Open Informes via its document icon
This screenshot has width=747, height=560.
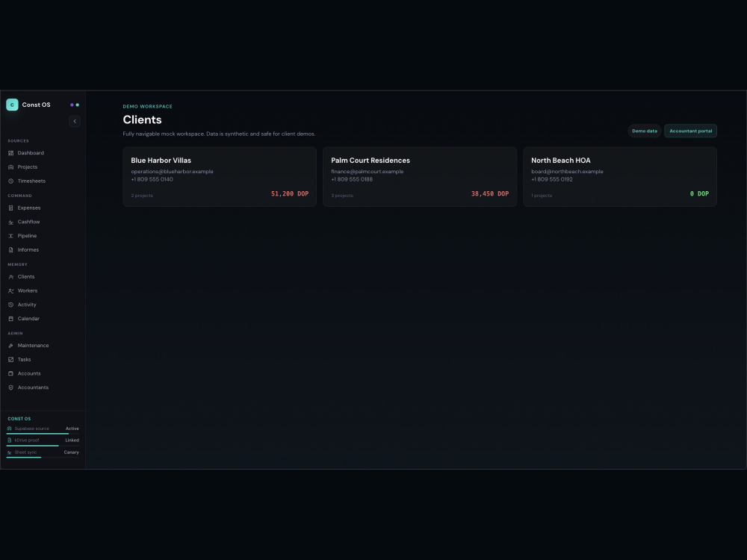click(x=11, y=250)
